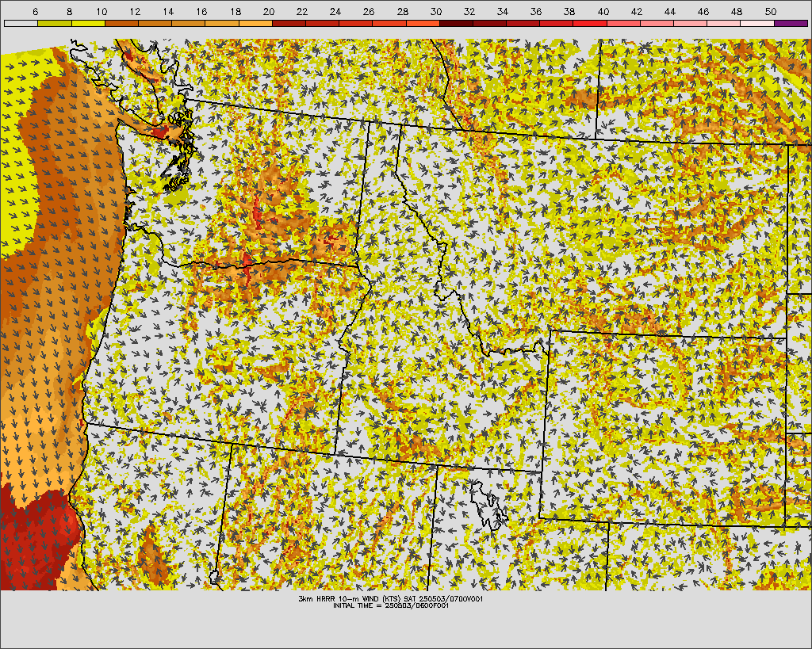Choose the legend swatch between 14 and 16

(189, 23)
